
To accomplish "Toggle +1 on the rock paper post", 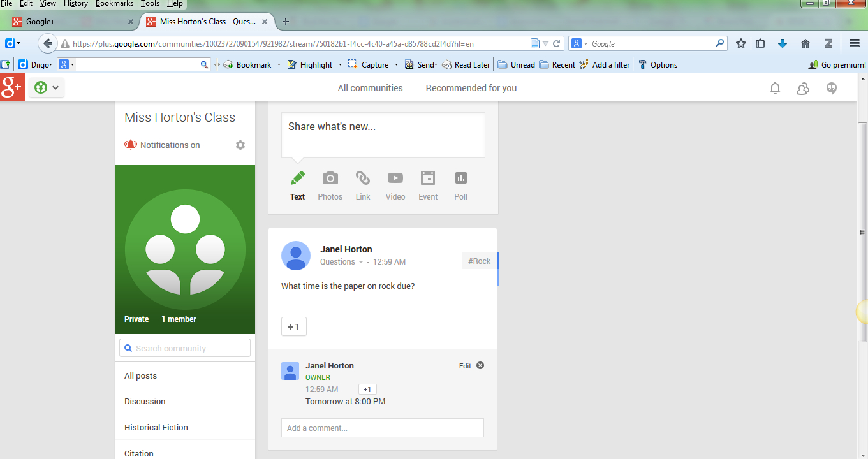I will pos(293,327).
